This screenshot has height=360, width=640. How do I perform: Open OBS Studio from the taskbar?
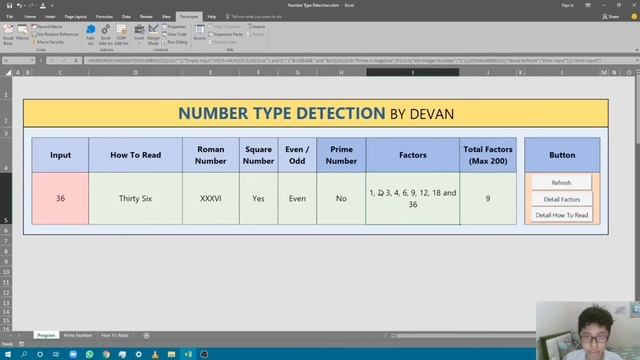204,354
